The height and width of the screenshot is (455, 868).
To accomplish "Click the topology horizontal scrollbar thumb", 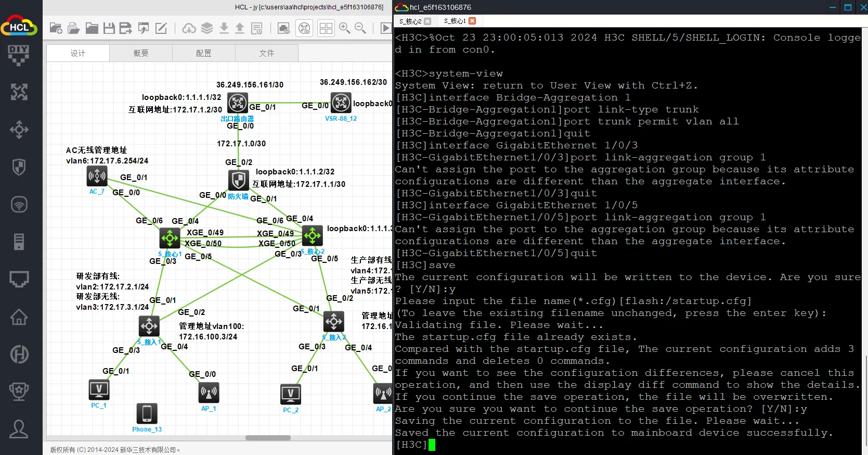I will click(268, 438).
